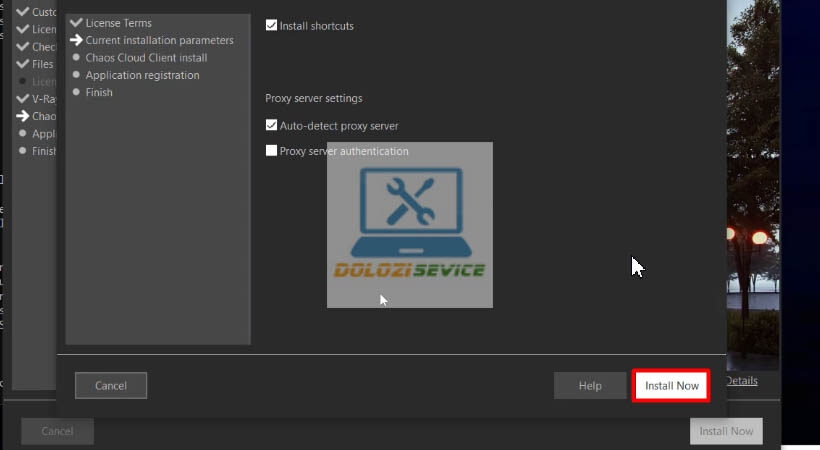This screenshot has width=820, height=450.
Task: Click the Dolozi Service laptop wrench logo
Action: [410, 212]
